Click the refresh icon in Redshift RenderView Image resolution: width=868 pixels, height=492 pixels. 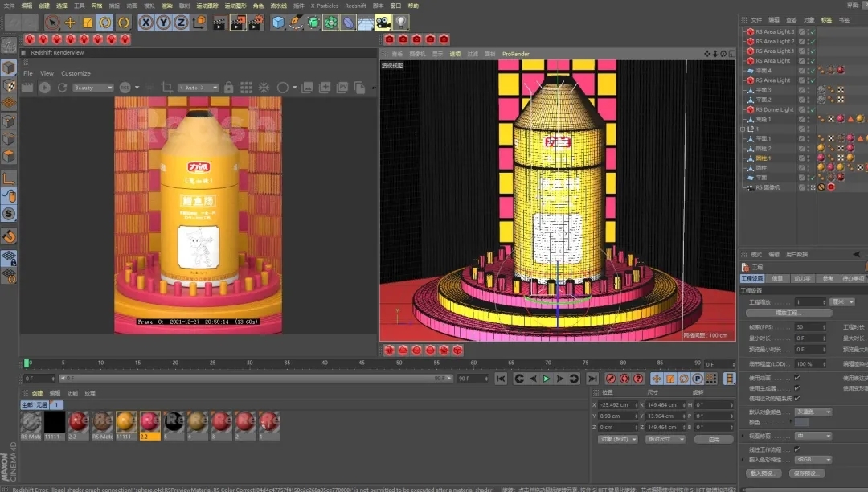(x=62, y=88)
